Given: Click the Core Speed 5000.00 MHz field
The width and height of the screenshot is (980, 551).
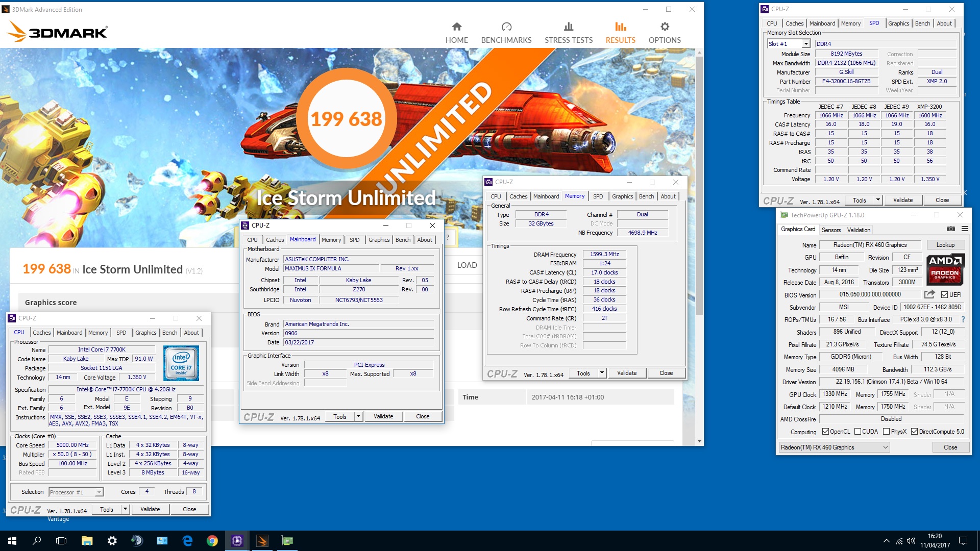Looking at the screenshot, I should [x=72, y=445].
